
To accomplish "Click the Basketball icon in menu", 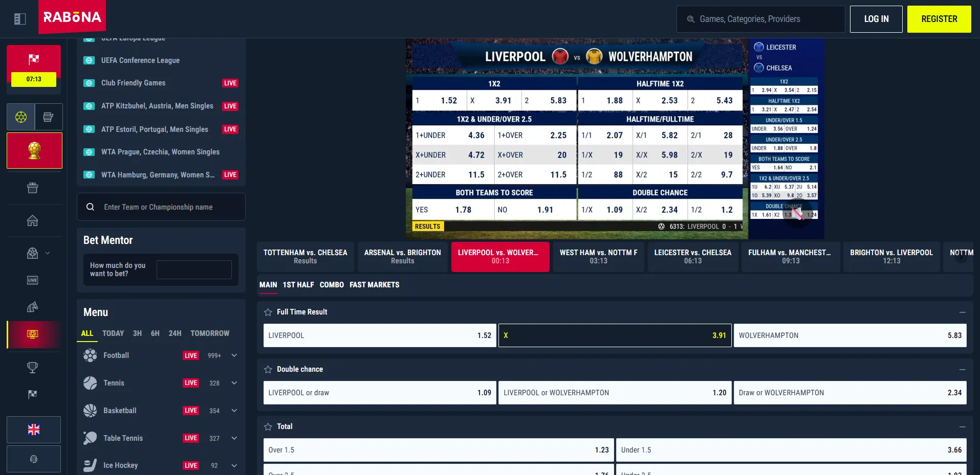I will tap(90, 411).
